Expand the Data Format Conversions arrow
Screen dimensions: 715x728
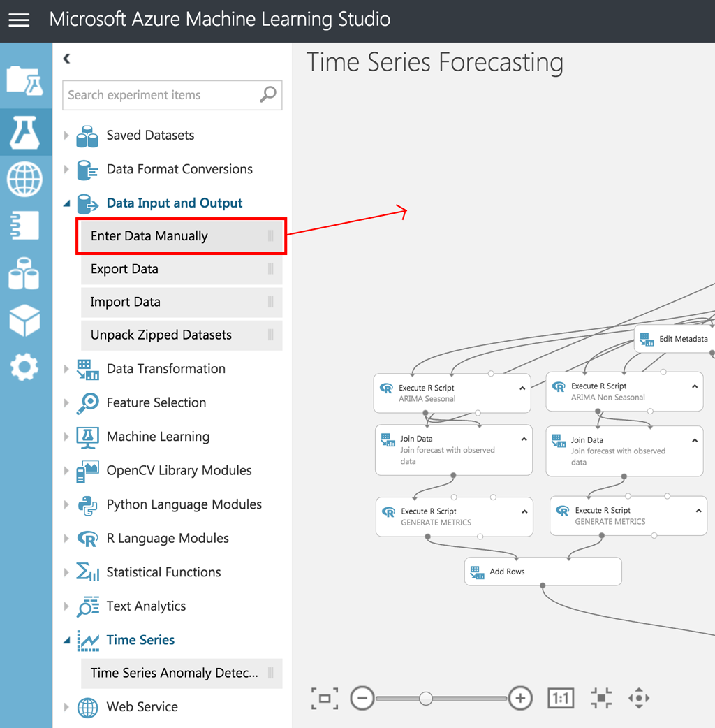[66, 169]
